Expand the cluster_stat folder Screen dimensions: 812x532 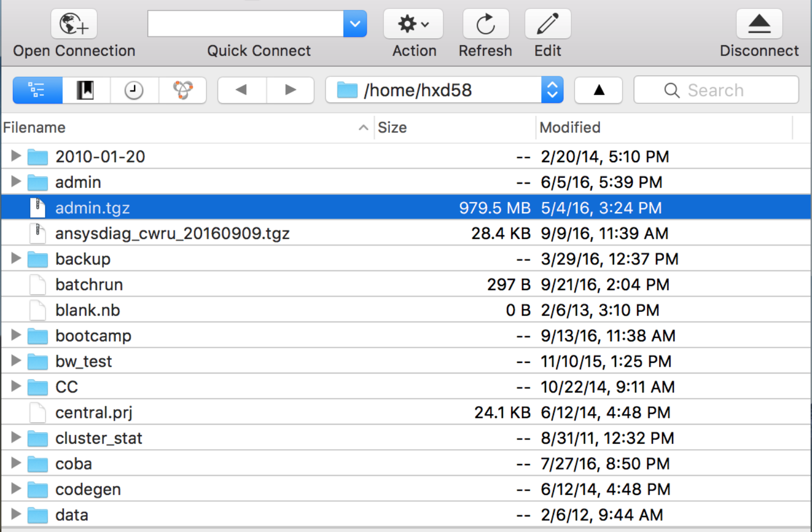[16, 438]
